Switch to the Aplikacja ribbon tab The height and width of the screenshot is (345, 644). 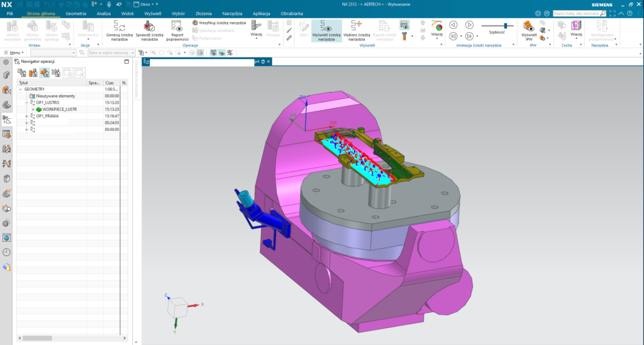click(x=261, y=14)
